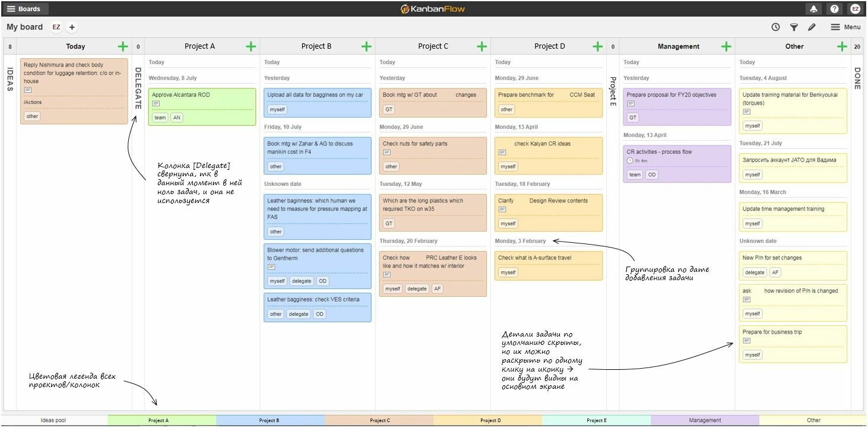Viewport: 868px width, 431px height.
Task: Add a task to Project A column
Action: click(x=251, y=46)
